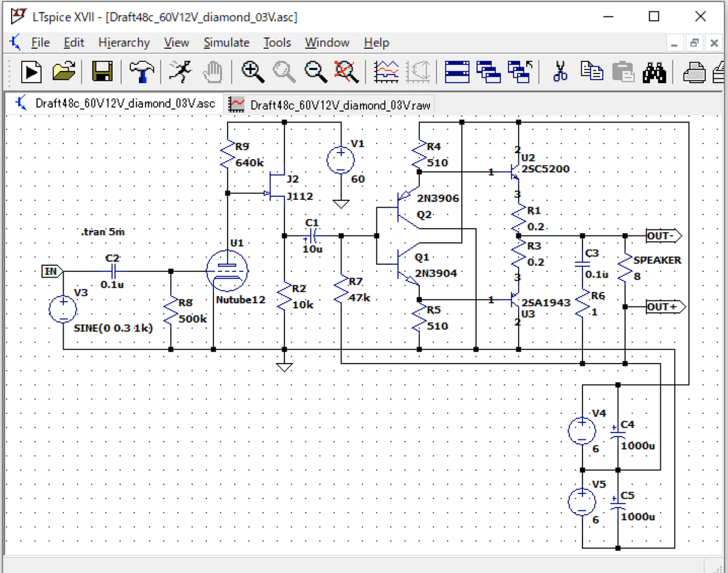This screenshot has height=573, width=728.
Task: Click the Find binoculars icon
Action: point(655,72)
